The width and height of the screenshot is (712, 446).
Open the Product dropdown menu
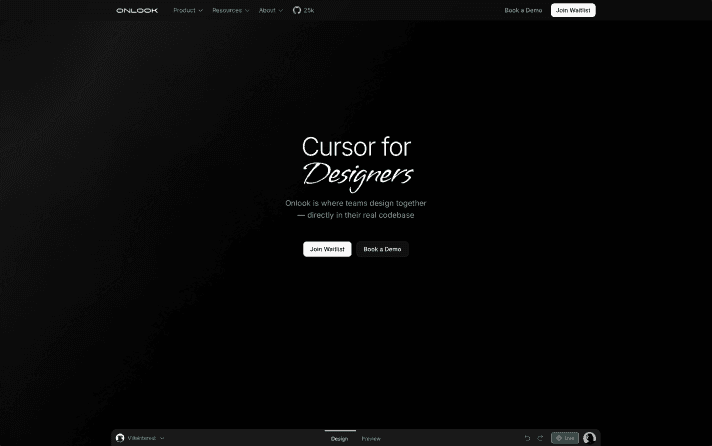[188, 10]
